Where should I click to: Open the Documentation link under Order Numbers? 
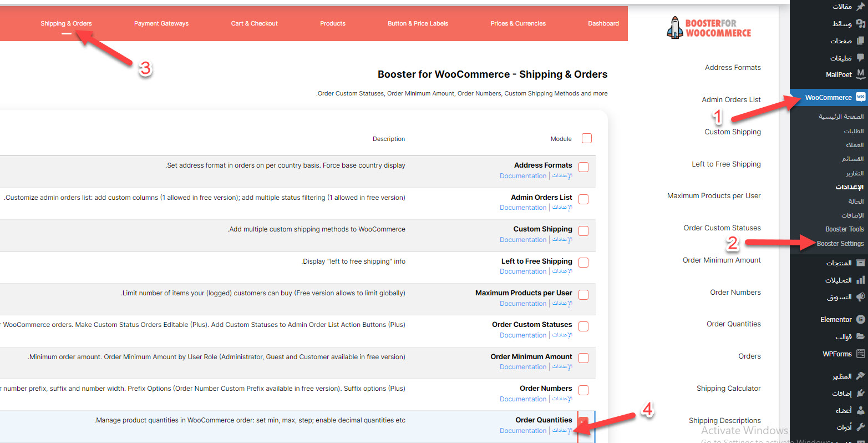point(522,399)
